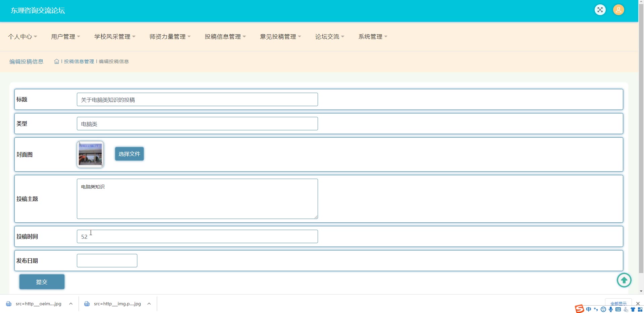Open the 投稿信息管理 dropdown

coord(225,37)
